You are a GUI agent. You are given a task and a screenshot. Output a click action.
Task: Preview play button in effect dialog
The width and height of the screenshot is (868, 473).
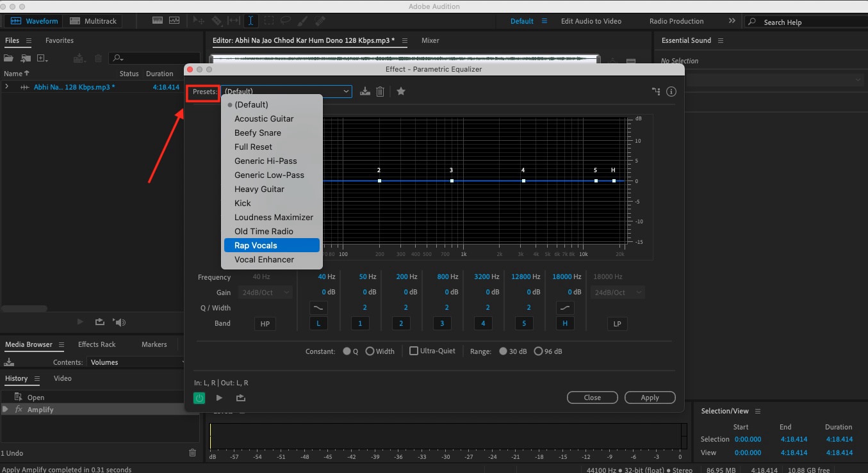tap(219, 398)
